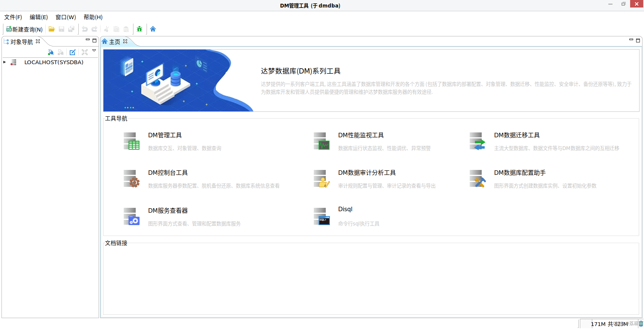Minimize the 对象导航 panel

(x=88, y=40)
